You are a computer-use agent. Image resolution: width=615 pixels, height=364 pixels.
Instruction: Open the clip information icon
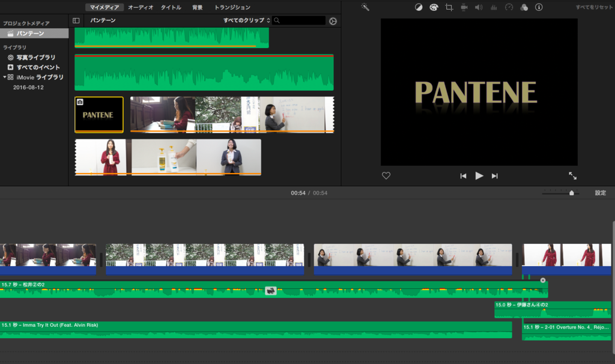point(539,7)
